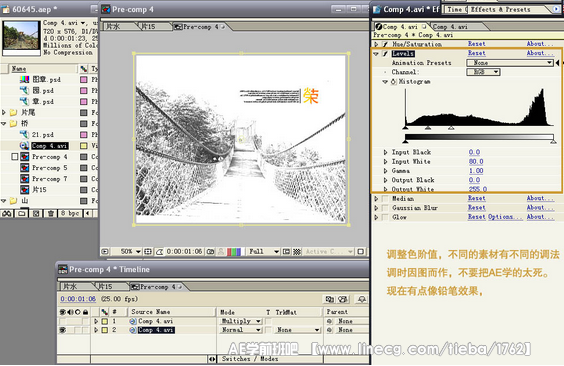Click Options link for Glow effect
Image resolution: width=564 pixels, height=366 pixels.
pos(500,217)
